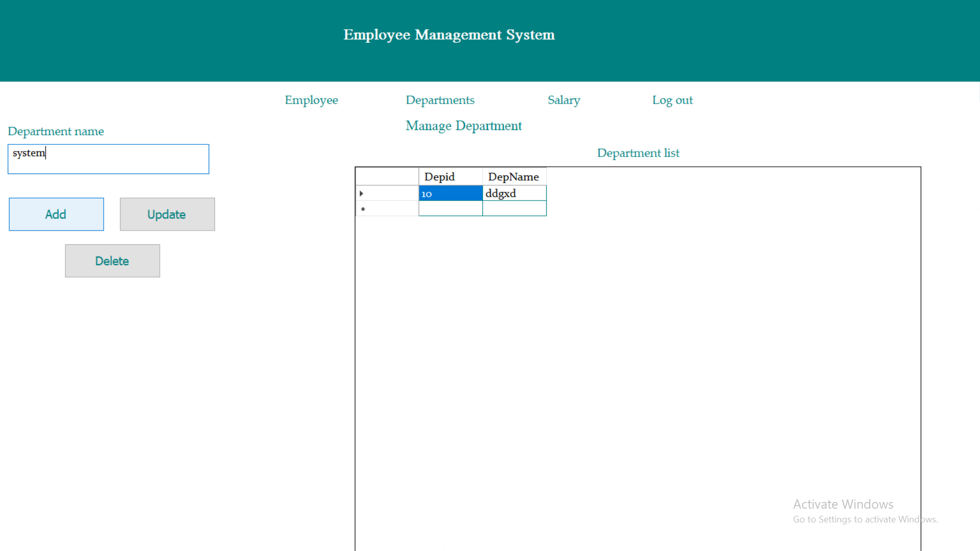Select the DepName column header
Image resolution: width=980 pixels, height=551 pixels.
coord(513,176)
